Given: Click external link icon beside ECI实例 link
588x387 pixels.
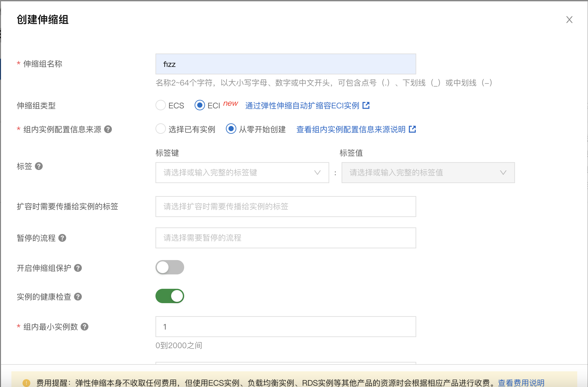Looking at the screenshot, I should point(366,105).
